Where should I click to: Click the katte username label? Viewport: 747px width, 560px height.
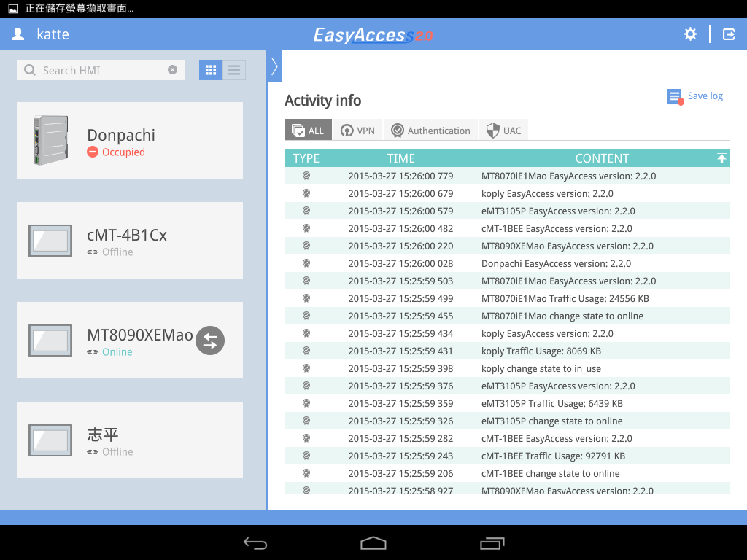click(x=53, y=34)
